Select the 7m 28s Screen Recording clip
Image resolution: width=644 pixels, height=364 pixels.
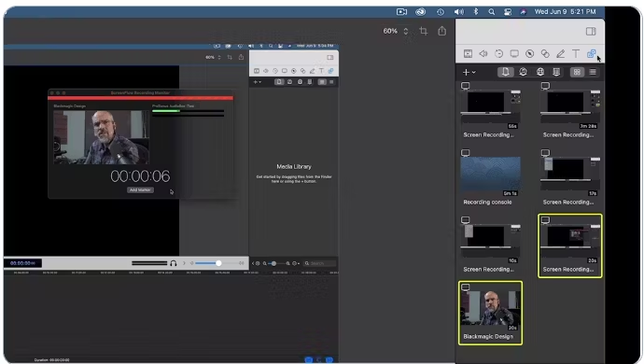(569, 110)
